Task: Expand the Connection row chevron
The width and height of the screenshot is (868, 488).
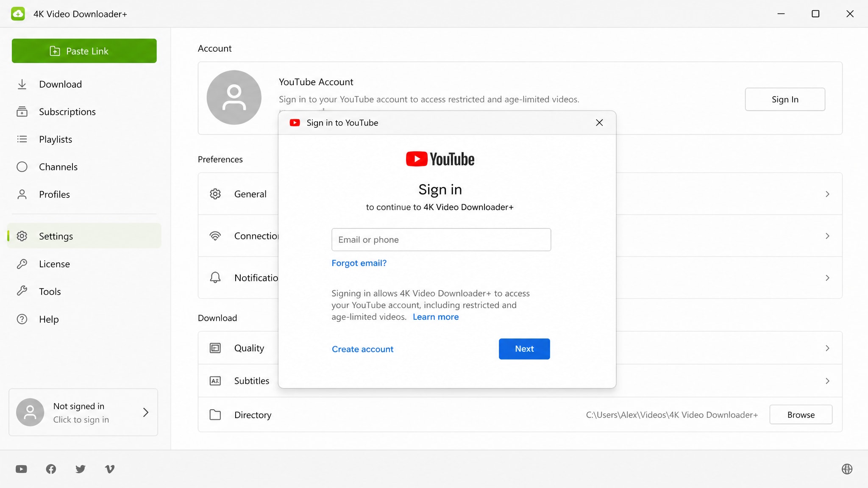Action: [827, 236]
